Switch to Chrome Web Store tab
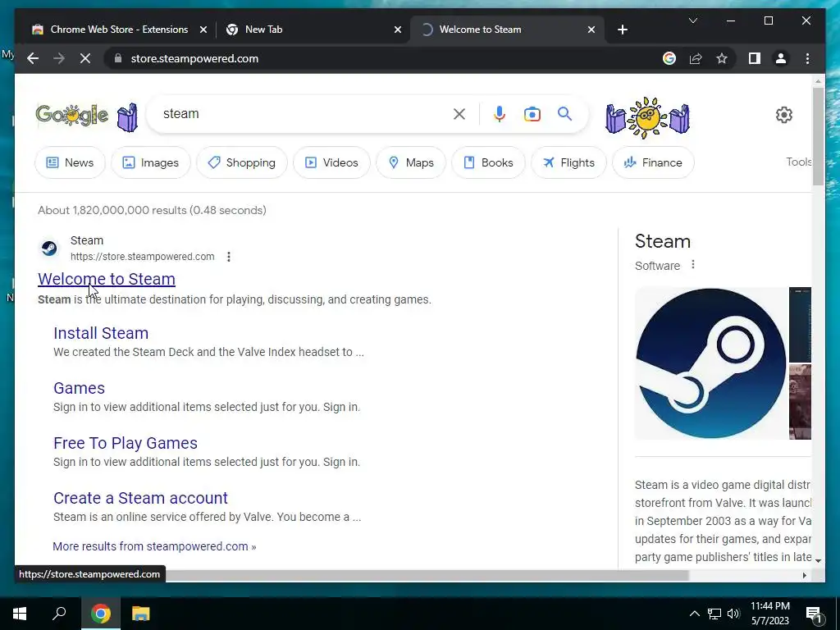 click(118, 30)
